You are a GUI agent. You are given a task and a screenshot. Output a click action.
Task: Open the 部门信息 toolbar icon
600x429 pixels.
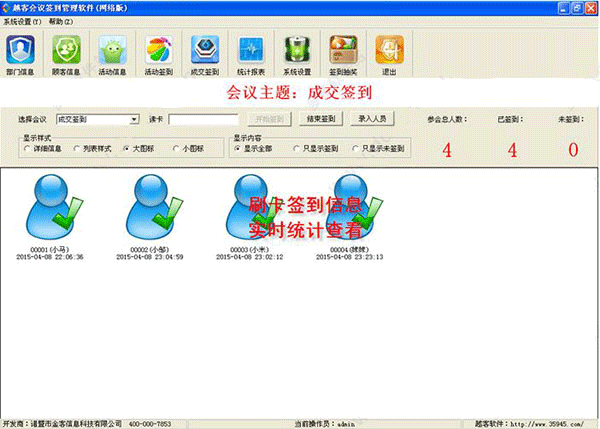click(x=20, y=54)
